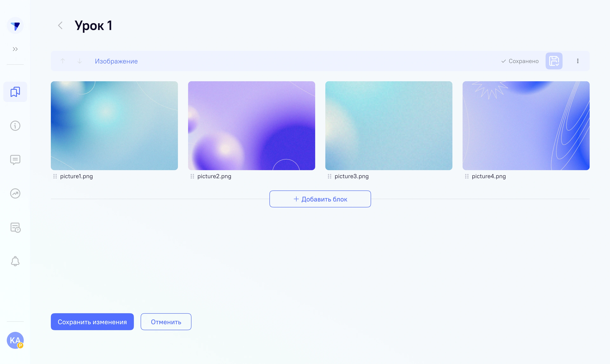The image size is (610, 364).
Task: Click the save block floppy disk icon
Action: [x=554, y=61]
